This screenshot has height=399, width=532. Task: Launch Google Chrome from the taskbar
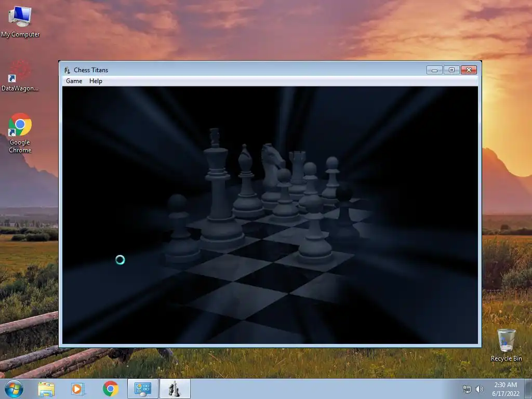pos(110,389)
